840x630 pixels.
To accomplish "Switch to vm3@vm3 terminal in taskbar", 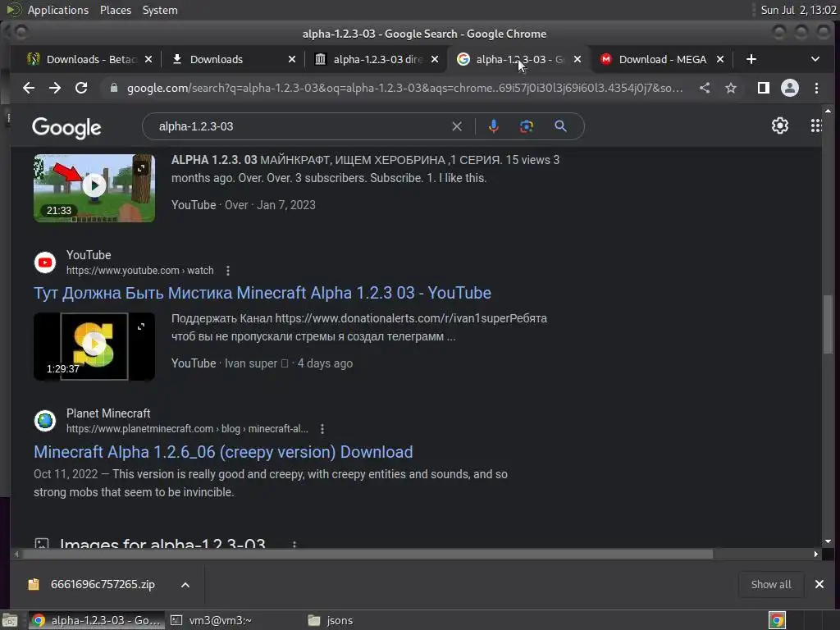I will (211, 620).
